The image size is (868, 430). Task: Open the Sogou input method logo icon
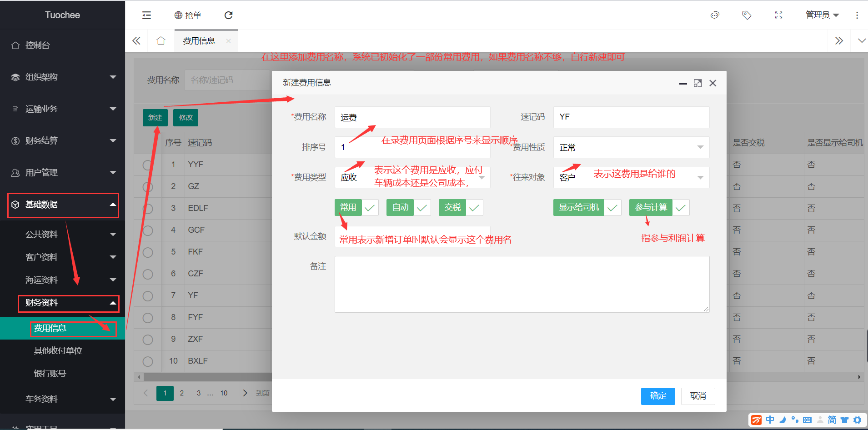(756, 420)
